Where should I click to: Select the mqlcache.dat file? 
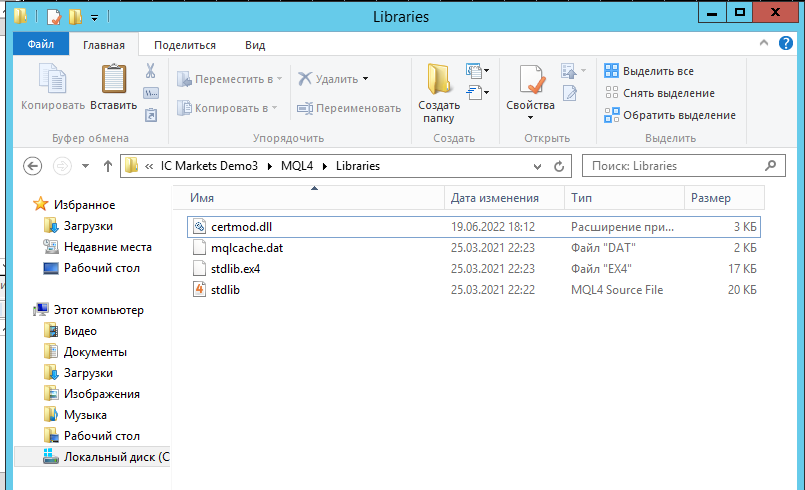[x=473, y=248]
